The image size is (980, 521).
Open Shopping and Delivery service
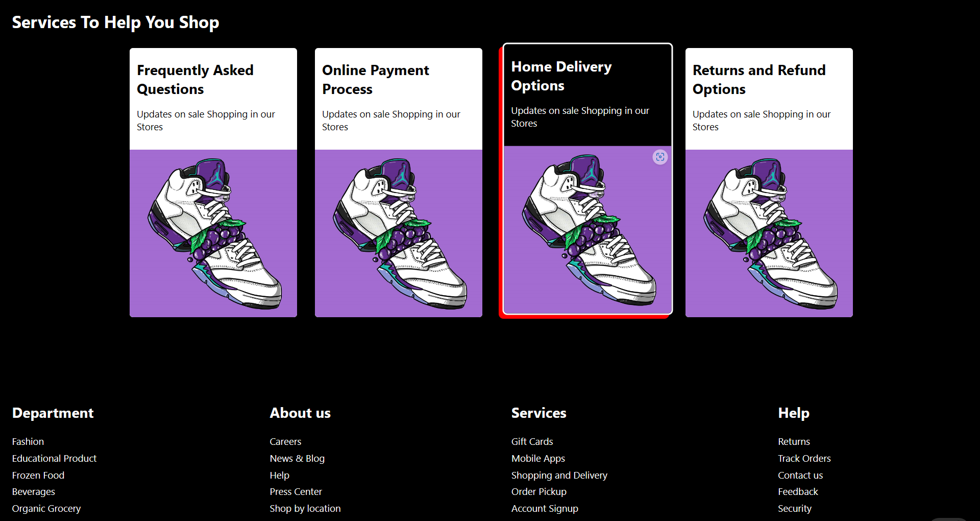click(x=559, y=475)
